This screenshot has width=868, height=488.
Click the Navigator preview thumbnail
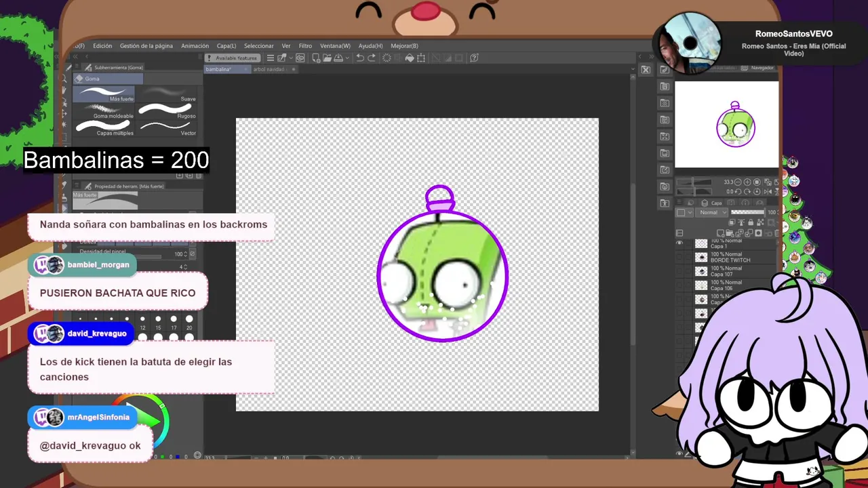(x=726, y=124)
